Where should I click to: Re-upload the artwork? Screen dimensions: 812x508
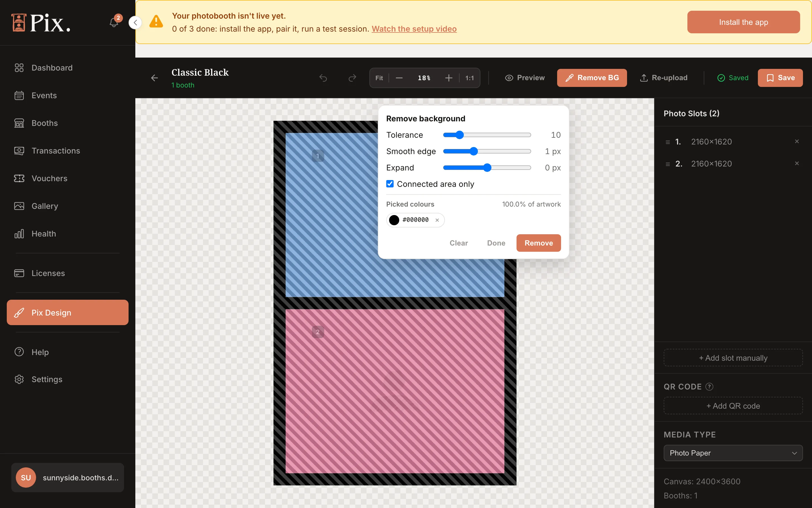tap(663, 78)
